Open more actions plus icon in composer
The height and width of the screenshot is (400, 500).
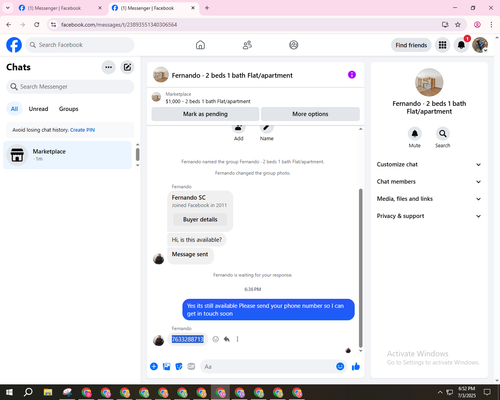click(x=154, y=367)
